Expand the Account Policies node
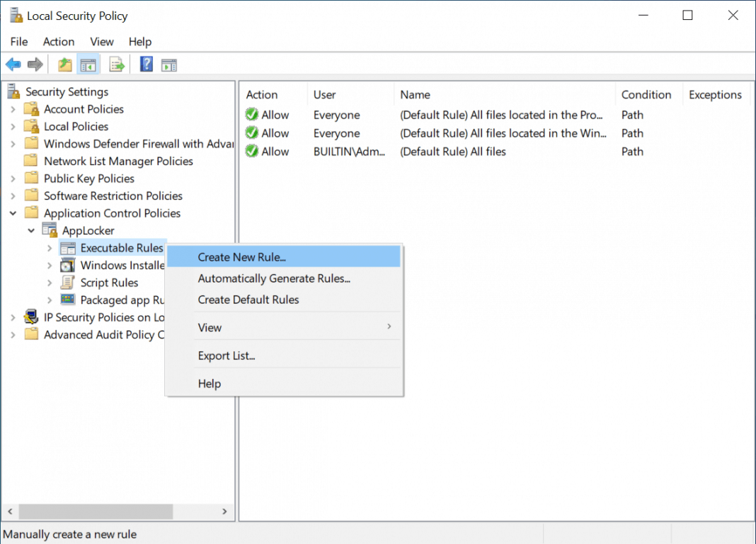This screenshot has height=544, width=756. (x=14, y=108)
